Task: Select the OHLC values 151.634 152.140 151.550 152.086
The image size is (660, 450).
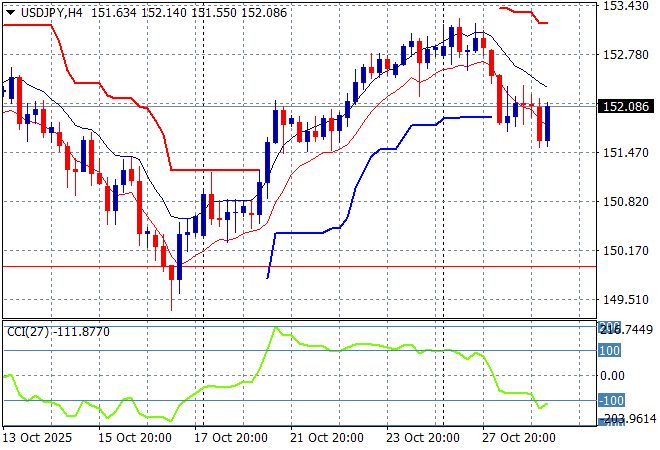Action: click(x=189, y=13)
